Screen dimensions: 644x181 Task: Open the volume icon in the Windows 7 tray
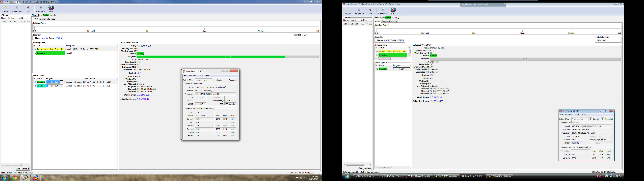305,178
